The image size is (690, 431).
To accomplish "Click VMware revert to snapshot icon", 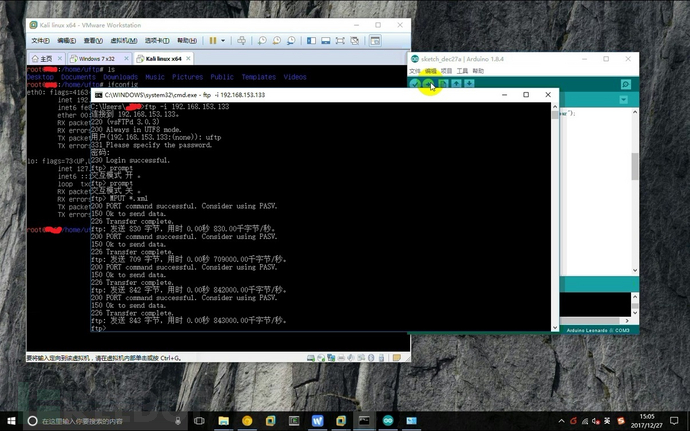I will pyautogui.click(x=276, y=41).
